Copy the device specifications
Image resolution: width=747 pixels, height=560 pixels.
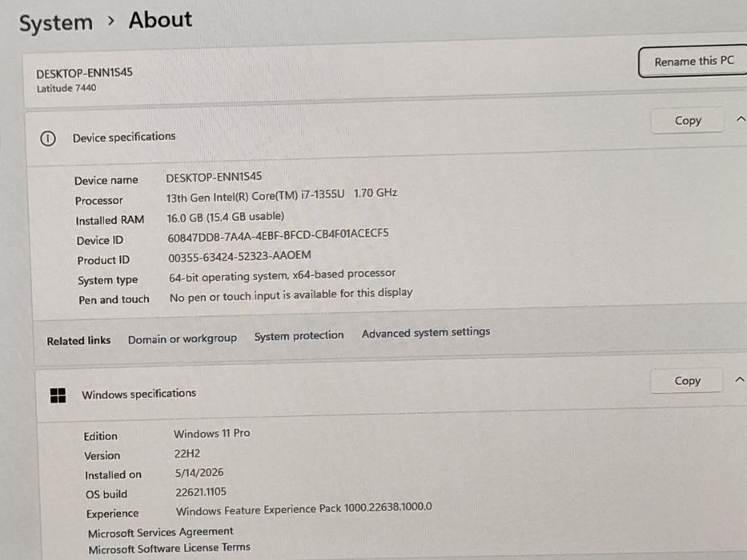pyautogui.click(x=688, y=121)
